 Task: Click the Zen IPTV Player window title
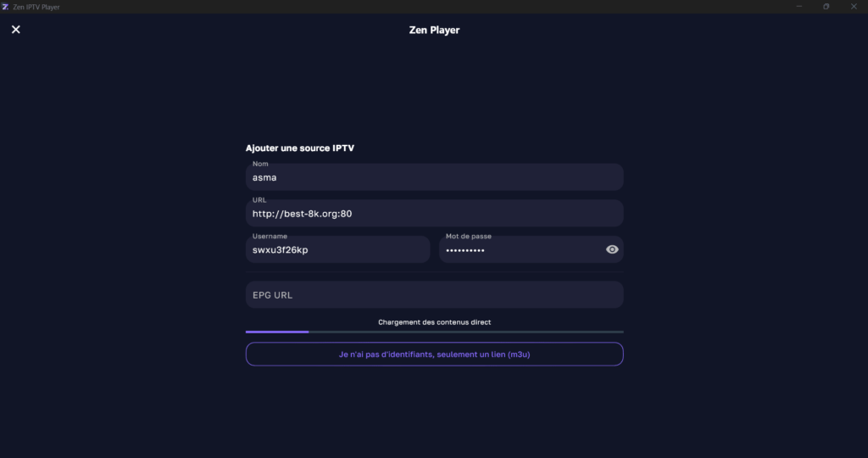tap(36, 7)
